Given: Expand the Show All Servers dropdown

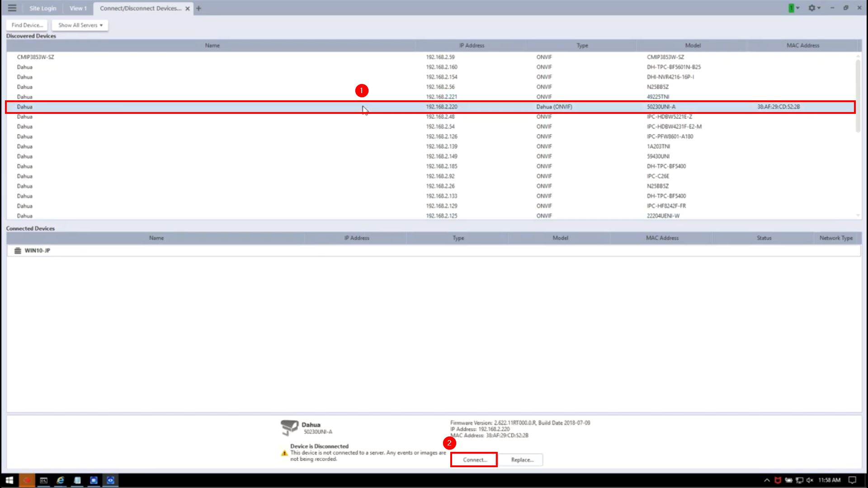Looking at the screenshot, I should coord(80,25).
